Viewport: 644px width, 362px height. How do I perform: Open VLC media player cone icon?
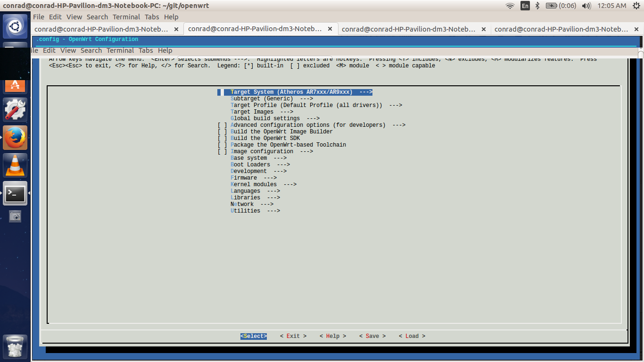pos(15,165)
